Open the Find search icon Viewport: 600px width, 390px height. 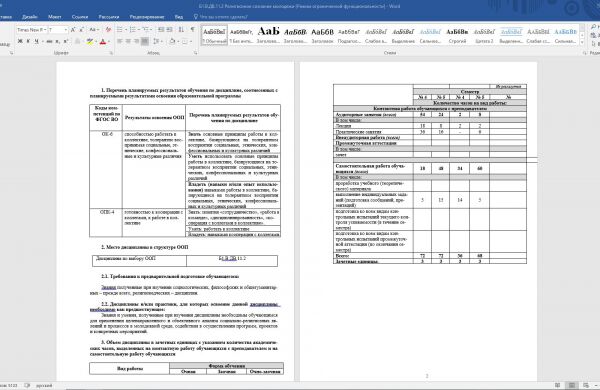pyautogui.click(x=593, y=27)
